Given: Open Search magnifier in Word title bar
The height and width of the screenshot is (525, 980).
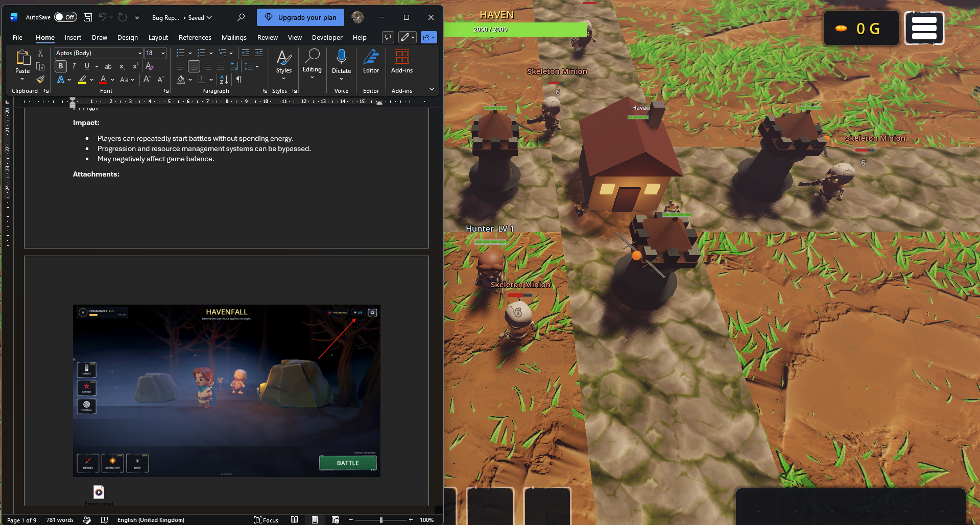Looking at the screenshot, I should [x=241, y=17].
